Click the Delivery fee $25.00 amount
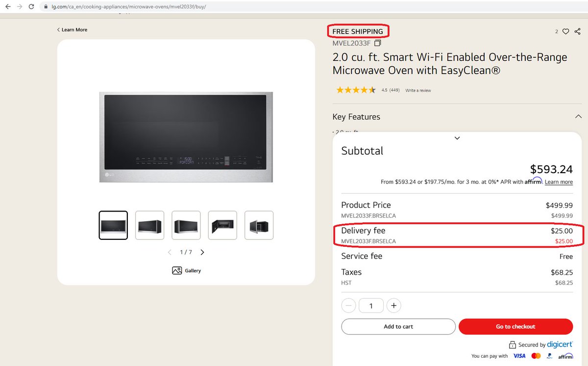 coord(562,231)
